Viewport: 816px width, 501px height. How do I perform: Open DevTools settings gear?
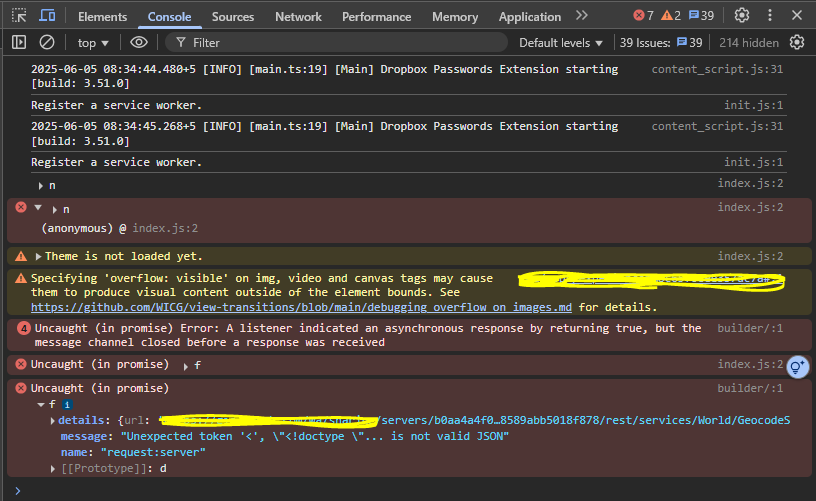click(742, 16)
